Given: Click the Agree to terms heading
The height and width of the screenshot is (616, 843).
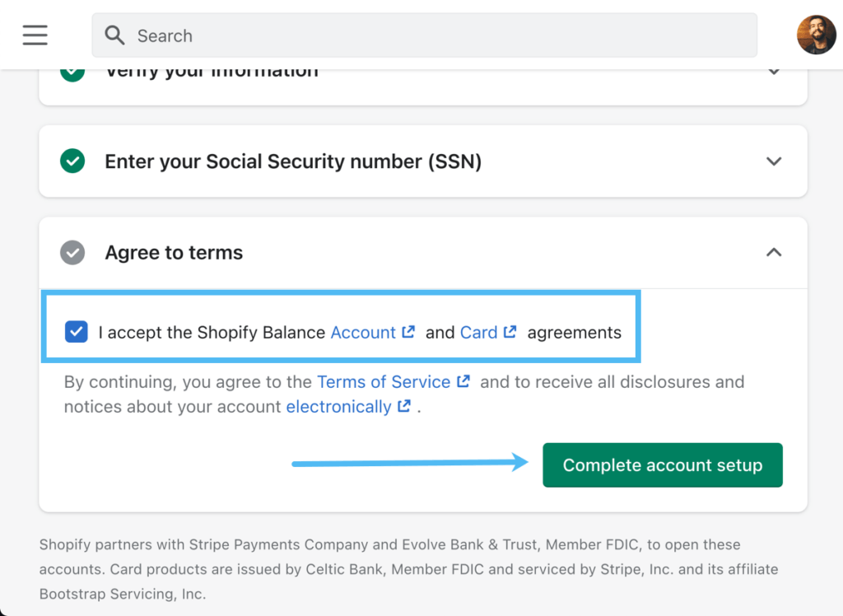Looking at the screenshot, I should (x=174, y=252).
